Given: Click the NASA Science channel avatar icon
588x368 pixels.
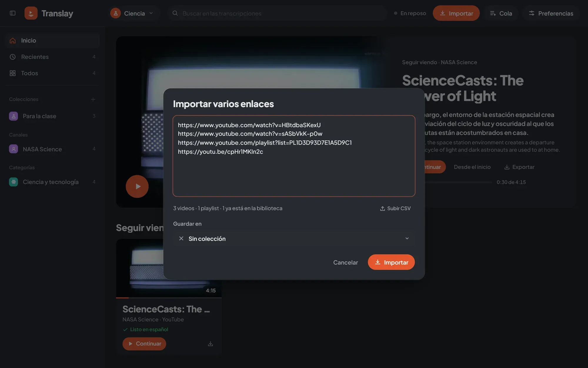Looking at the screenshot, I should (x=14, y=149).
